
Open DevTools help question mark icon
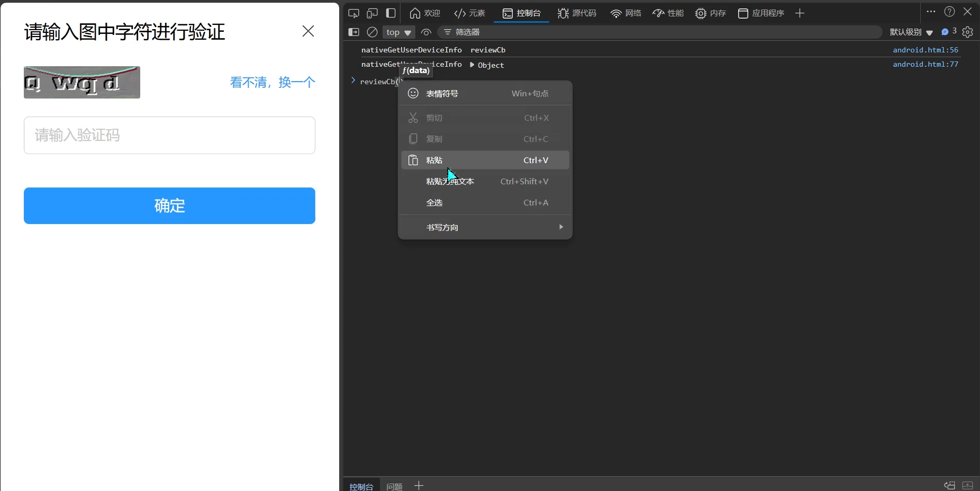949,12
